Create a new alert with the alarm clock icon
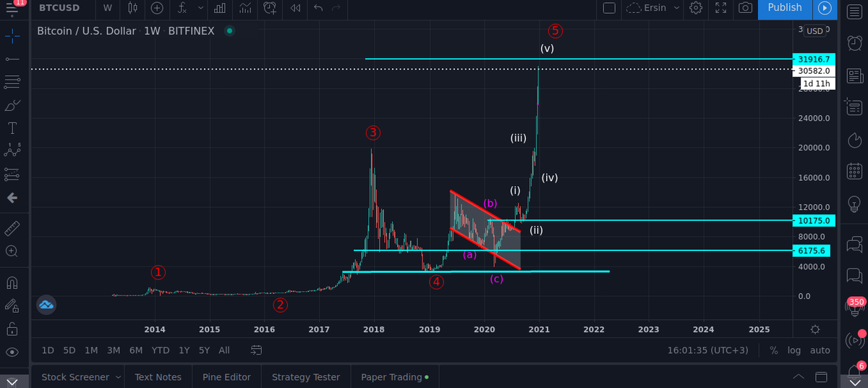This screenshot has width=868, height=388. (x=270, y=8)
